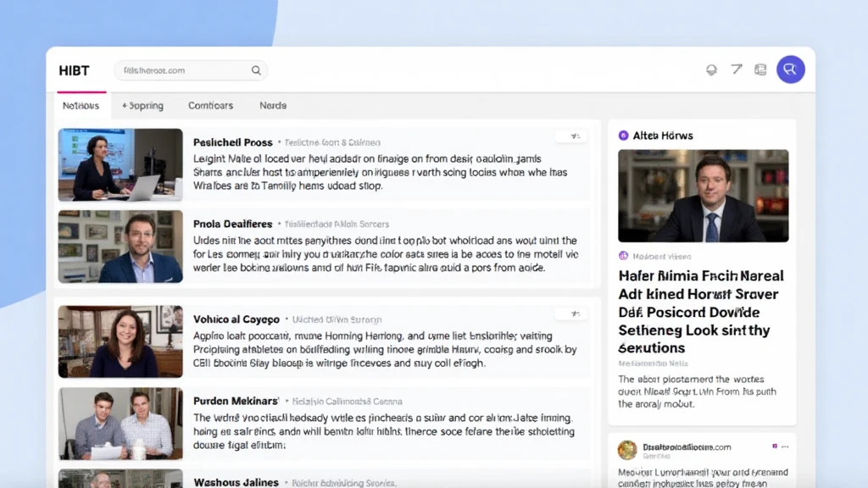Open the Vohiico al Coyogo thumbnail image
This screenshot has width=868, height=488.
point(120,341)
